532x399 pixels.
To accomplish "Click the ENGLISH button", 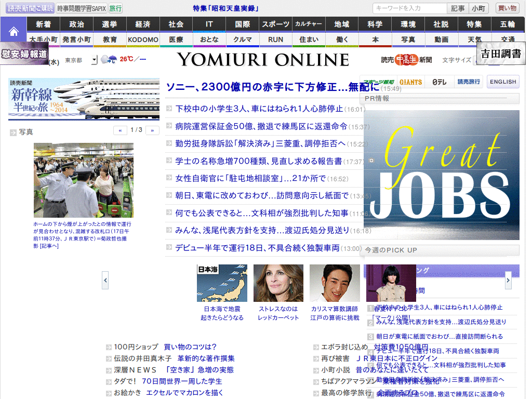I will (x=502, y=82).
